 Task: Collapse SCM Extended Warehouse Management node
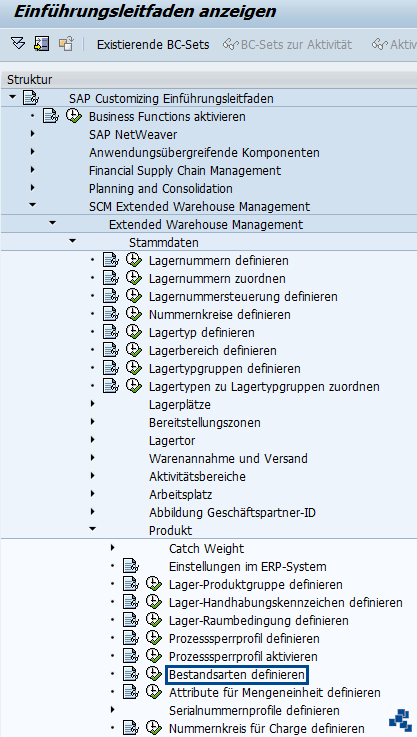click(32, 205)
